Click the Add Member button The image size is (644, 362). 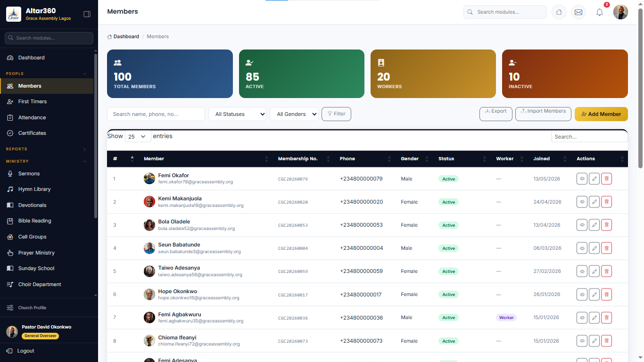[x=601, y=114]
